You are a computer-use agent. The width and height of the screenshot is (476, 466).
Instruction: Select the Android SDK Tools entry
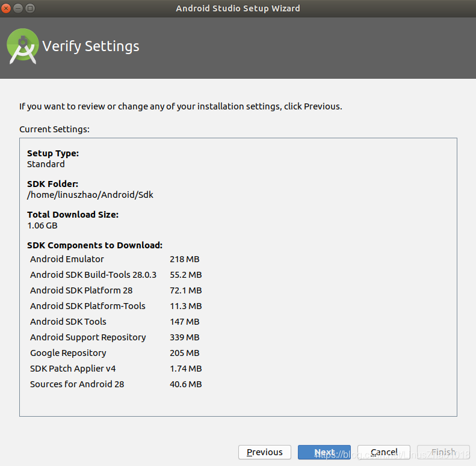(115, 322)
